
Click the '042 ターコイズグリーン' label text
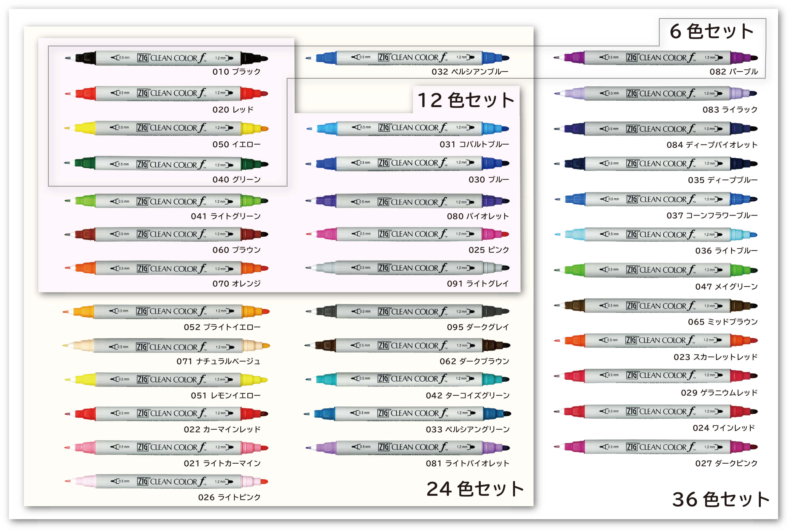pyautogui.click(x=468, y=396)
